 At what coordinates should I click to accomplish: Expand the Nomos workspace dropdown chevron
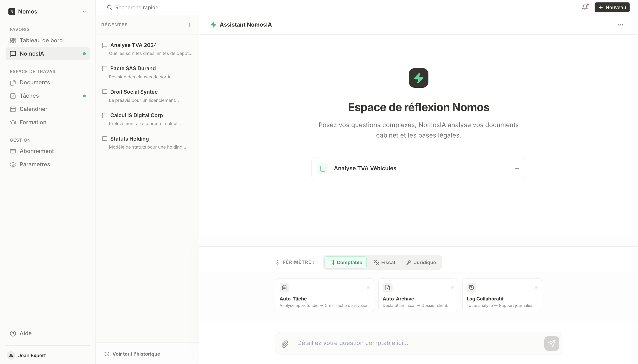click(x=84, y=12)
